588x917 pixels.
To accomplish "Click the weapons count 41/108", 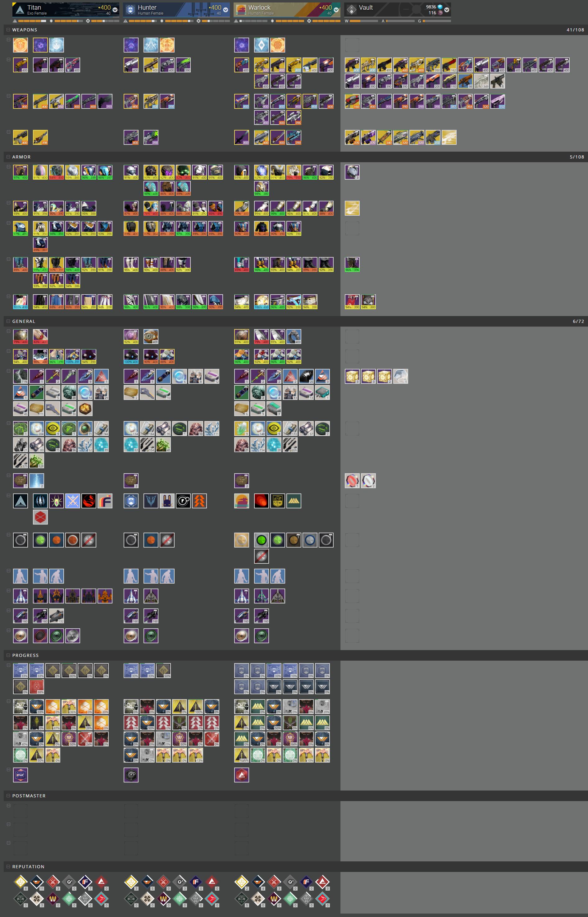I will point(575,30).
